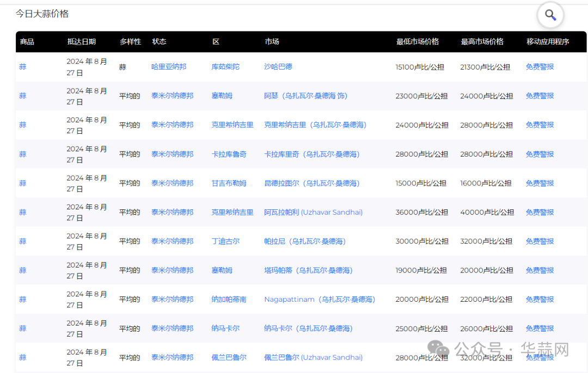The height and width of the screenshot is (373, 588).
Task: Open 阿瓦拉帕利 (Uzhavar Sandhai) market link
Action: click(313, 213)
